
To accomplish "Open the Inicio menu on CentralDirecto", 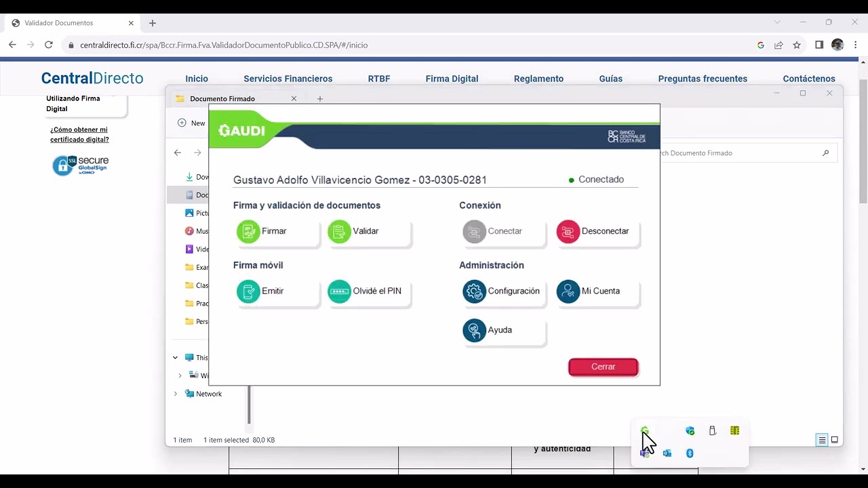I will tap(197, 79).
